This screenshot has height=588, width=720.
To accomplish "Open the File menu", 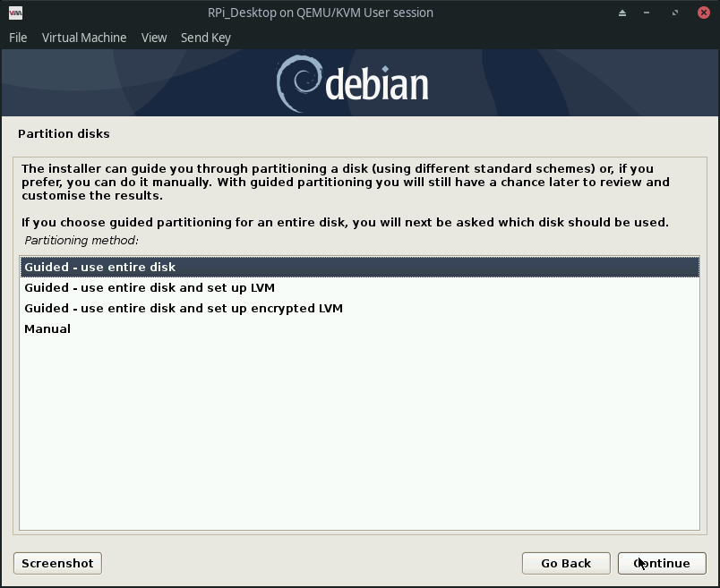I will tap(18, 38).
